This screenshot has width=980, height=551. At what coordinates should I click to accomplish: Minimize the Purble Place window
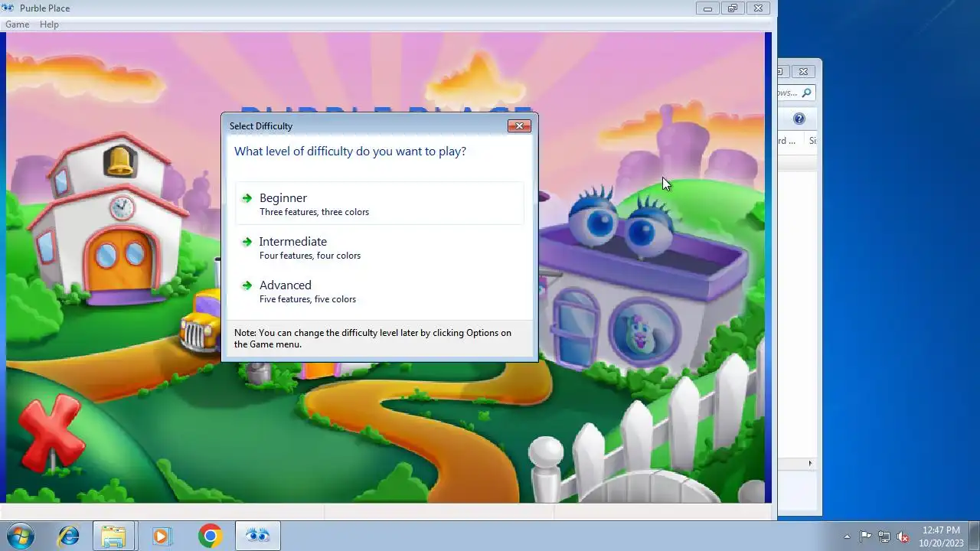tap(707, 8)
